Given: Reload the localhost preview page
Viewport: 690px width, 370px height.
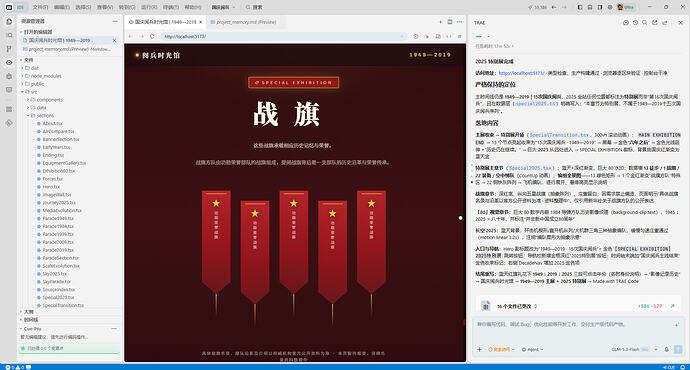Looking at the screenshot, I should (x=152, y=37).
